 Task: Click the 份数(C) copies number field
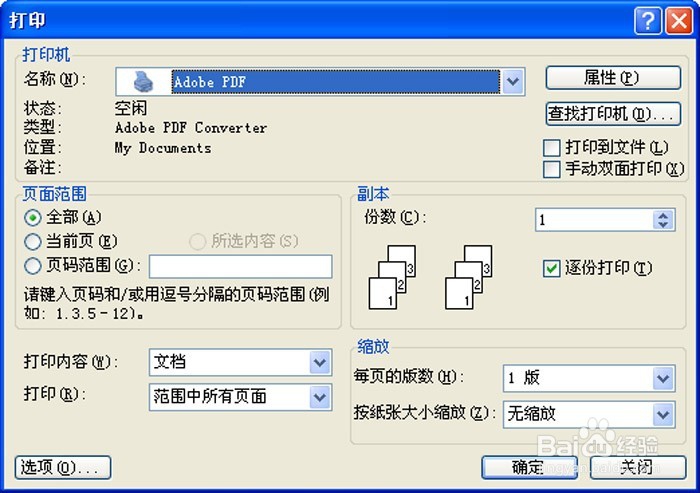(595, 220)
